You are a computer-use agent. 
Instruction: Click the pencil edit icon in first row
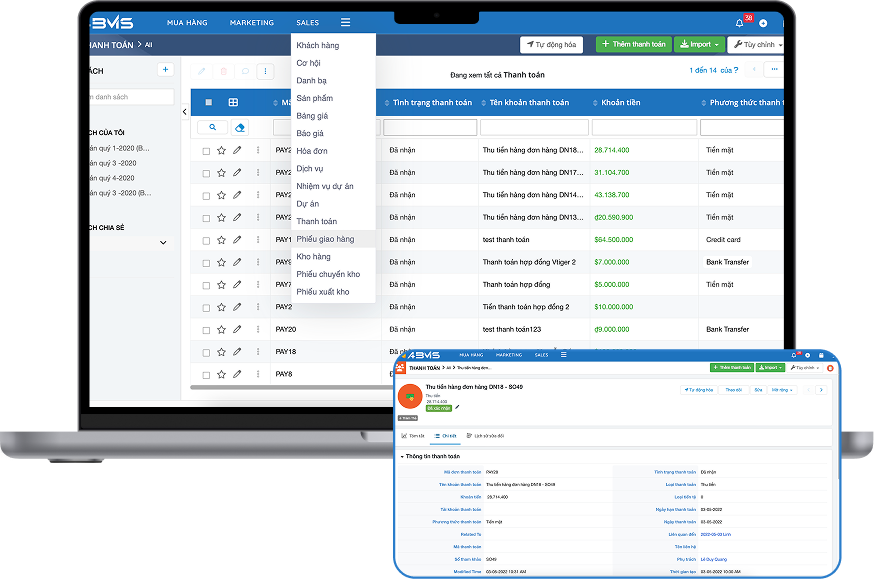point(237,150)
